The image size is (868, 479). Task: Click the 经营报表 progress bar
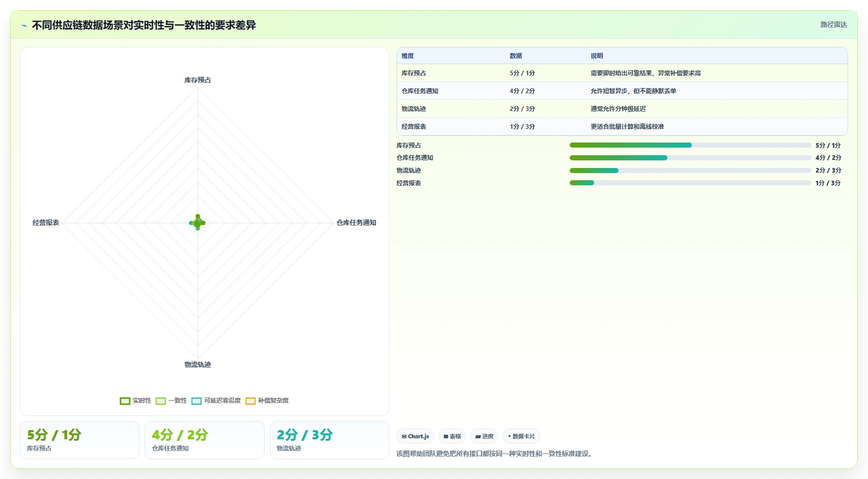pos(690,183)
